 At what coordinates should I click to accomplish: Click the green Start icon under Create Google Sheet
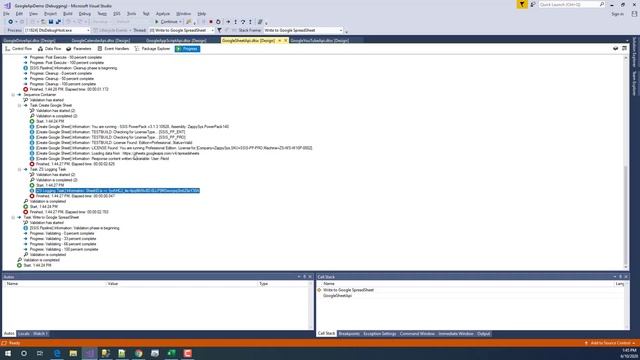32,121
